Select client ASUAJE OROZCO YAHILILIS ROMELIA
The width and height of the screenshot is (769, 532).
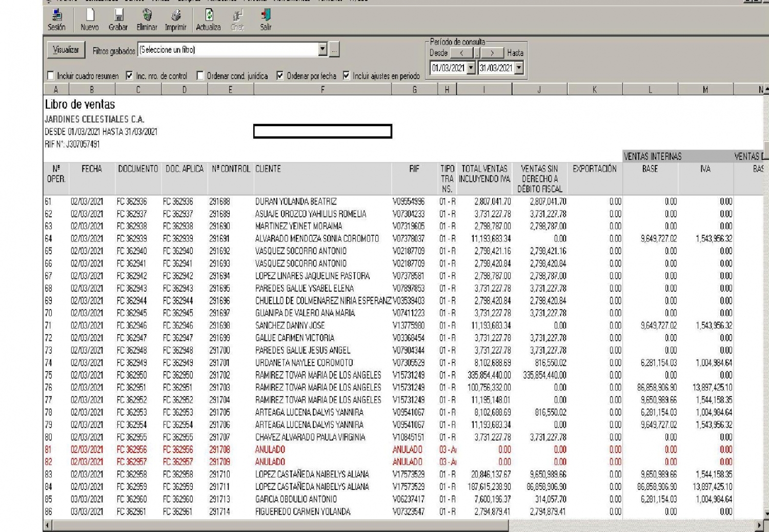[311, 214]
